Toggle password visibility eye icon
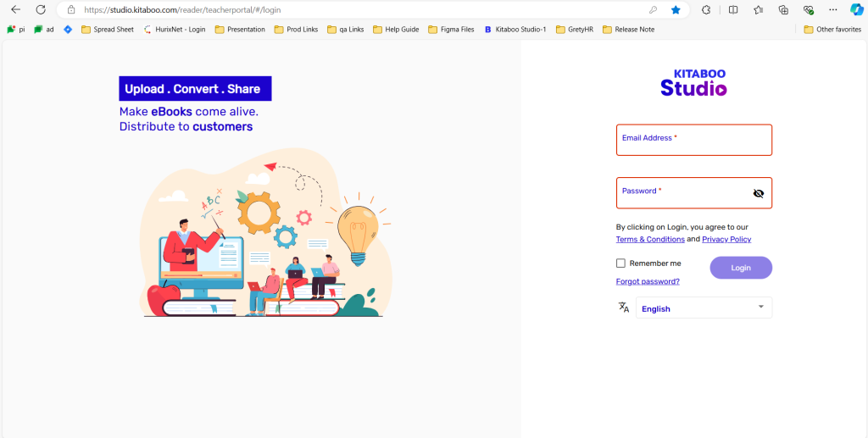Screen dimensions: 868x438 click(x=759, y=193)
